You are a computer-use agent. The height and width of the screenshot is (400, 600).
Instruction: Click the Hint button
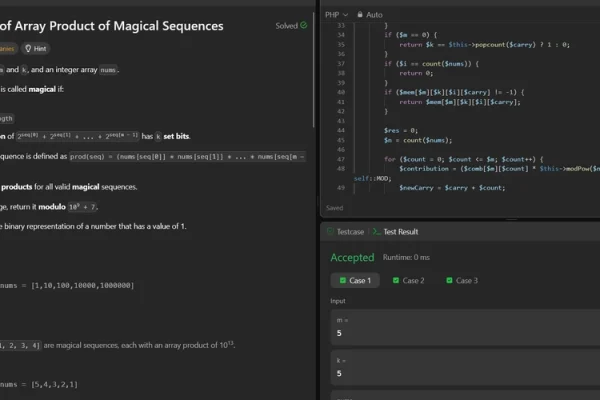(x=34, y=47)
